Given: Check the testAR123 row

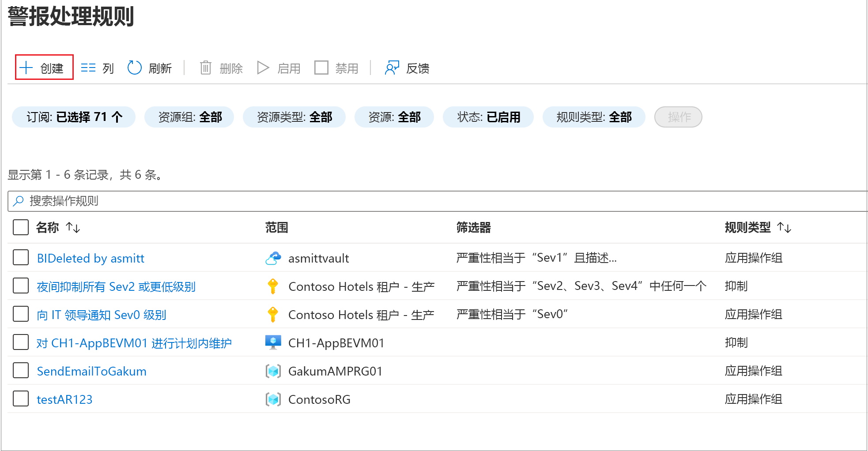Looking at the screenshot, I should pyautogui.click(x=21, y=398).
